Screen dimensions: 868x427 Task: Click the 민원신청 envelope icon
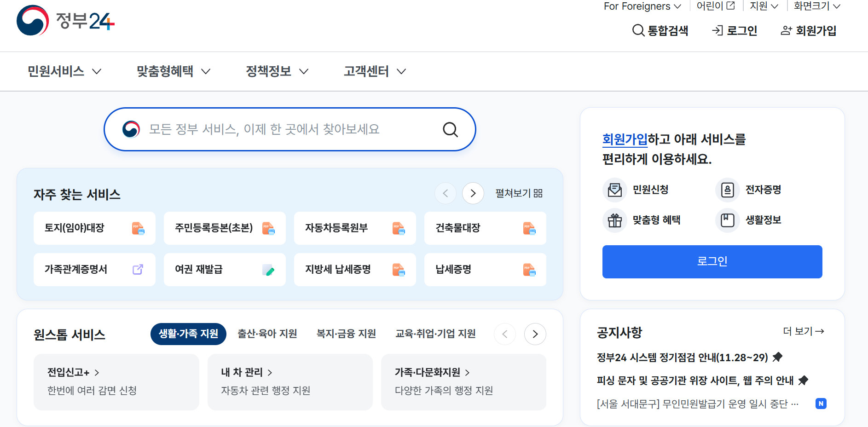tap(615, 190)
